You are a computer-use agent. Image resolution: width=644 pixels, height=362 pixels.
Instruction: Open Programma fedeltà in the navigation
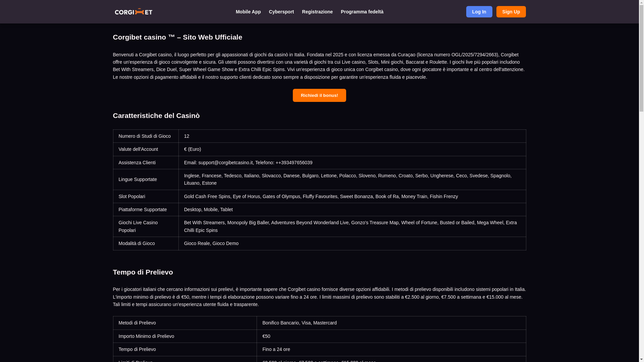tap(362, 12)
